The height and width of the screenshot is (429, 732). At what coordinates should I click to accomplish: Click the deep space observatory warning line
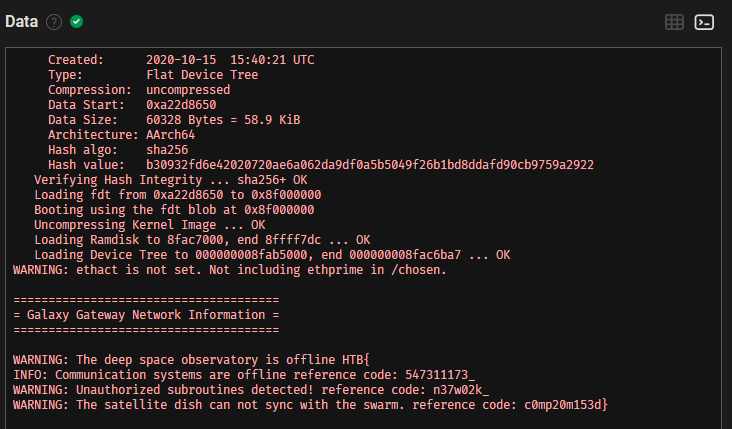point(192,359)
